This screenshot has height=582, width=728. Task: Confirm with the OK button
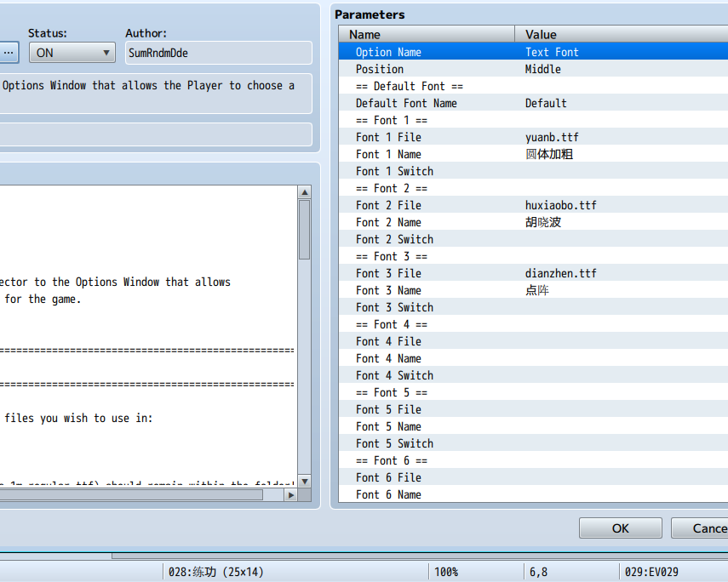click(620, 528)
